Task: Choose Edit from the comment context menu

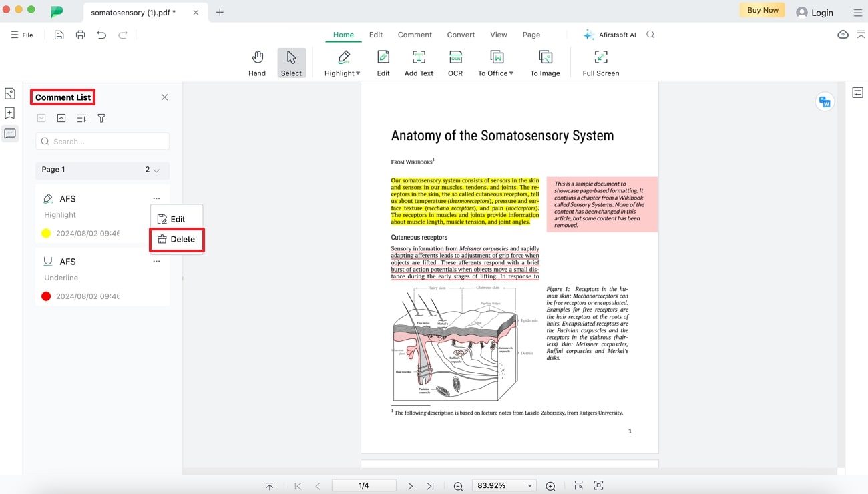Action: [176, 219]
